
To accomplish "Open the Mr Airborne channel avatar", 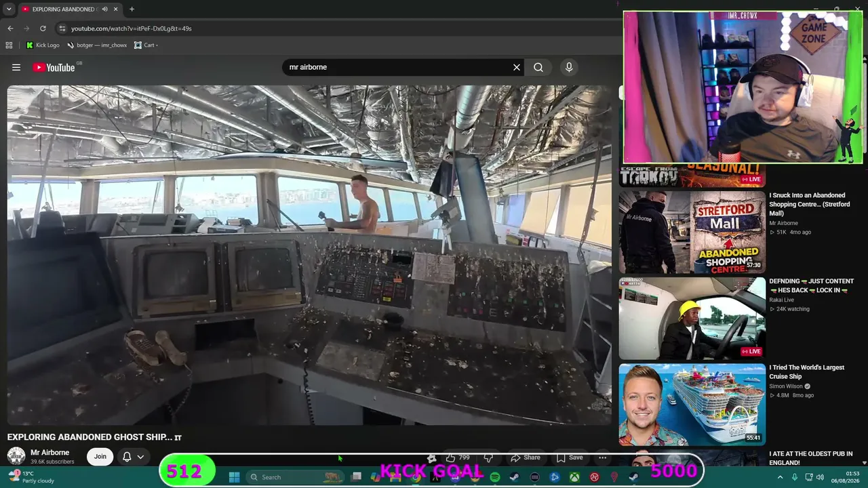I will (x=16, y=456).
